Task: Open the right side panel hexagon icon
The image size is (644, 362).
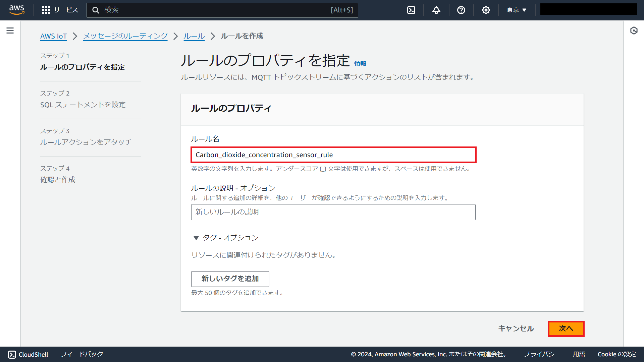Action: click(634, 31)
